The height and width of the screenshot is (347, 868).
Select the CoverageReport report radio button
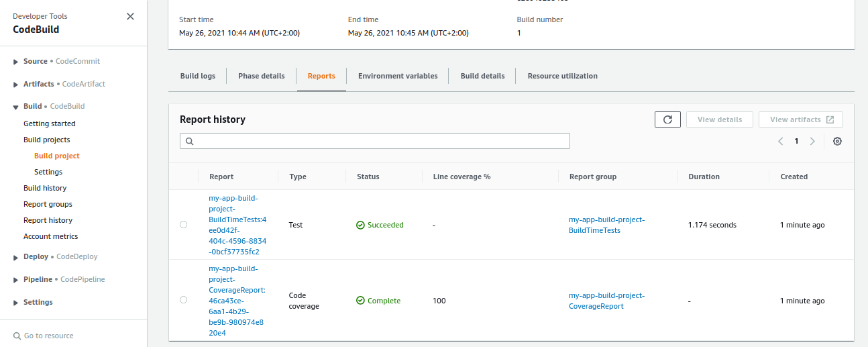[x=184, y=300]
